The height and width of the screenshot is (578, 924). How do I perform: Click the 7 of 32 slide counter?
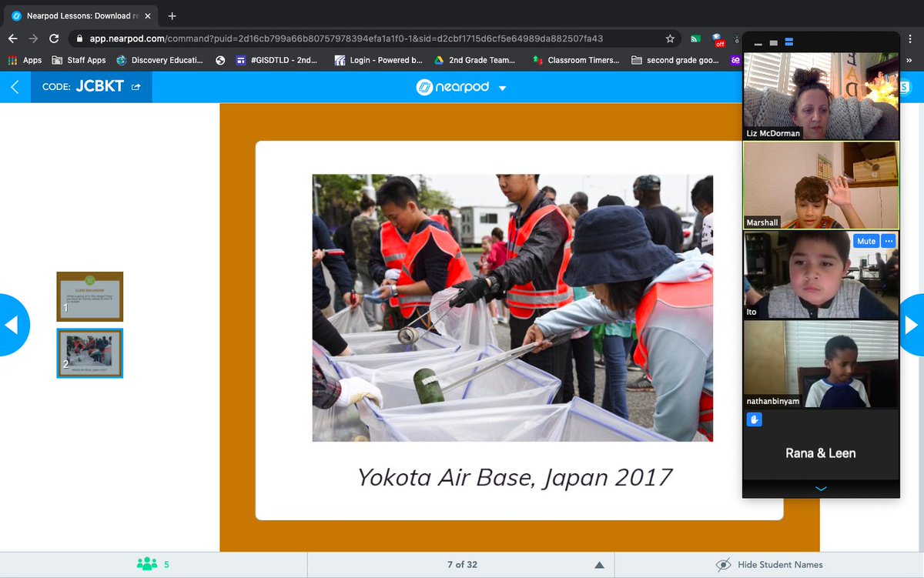(462, 565)
